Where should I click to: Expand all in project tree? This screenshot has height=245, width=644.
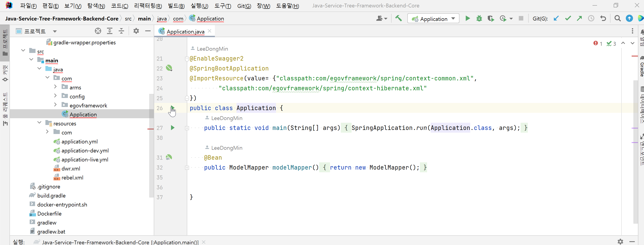coord(109,31)
